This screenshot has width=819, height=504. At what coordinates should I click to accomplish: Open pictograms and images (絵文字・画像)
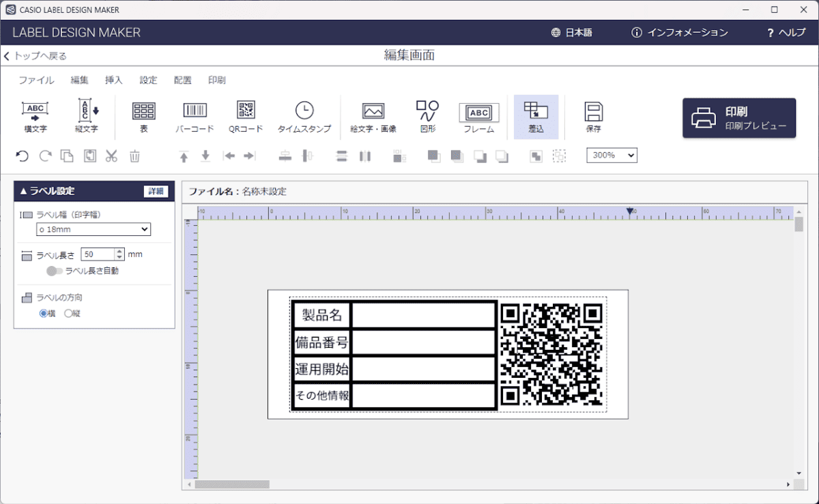pos(373,117)
